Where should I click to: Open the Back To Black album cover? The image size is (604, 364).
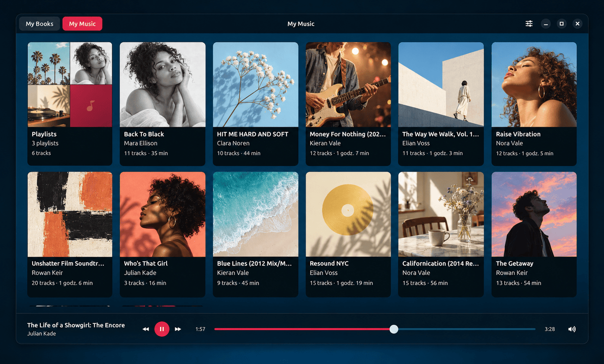[163, 84]
